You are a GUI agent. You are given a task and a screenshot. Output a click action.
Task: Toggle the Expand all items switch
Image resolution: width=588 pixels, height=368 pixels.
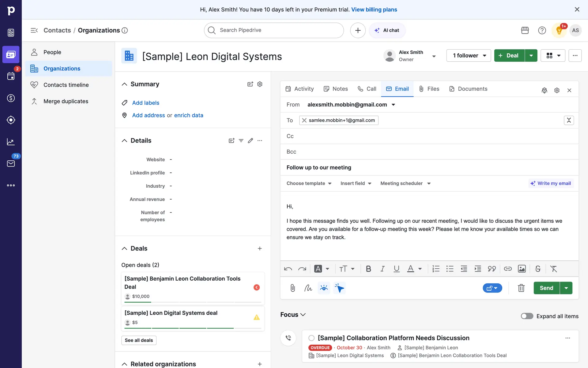click(x=527, y=316)
